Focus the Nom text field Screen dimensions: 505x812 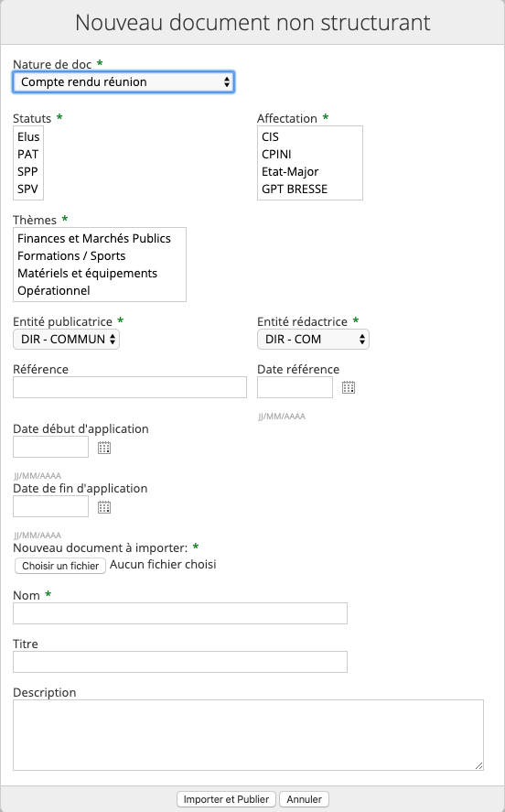(x=180, y=613)
